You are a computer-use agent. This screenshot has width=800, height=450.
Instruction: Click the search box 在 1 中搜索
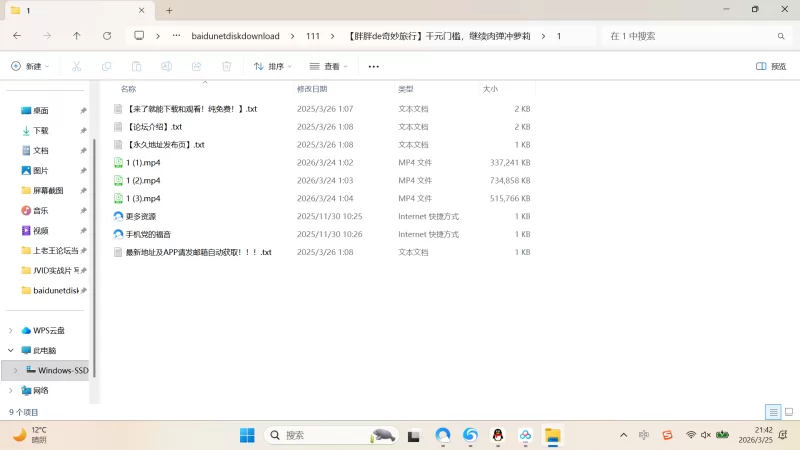690,35
